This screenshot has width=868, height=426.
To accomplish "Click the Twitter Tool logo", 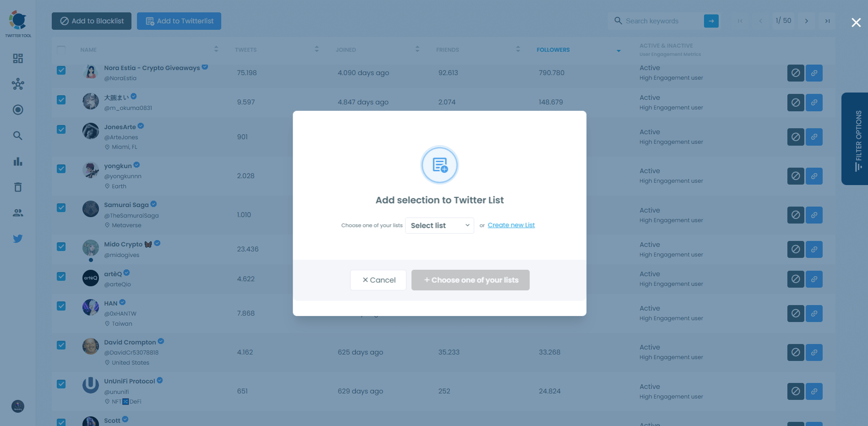I will [x=18, y=24].
